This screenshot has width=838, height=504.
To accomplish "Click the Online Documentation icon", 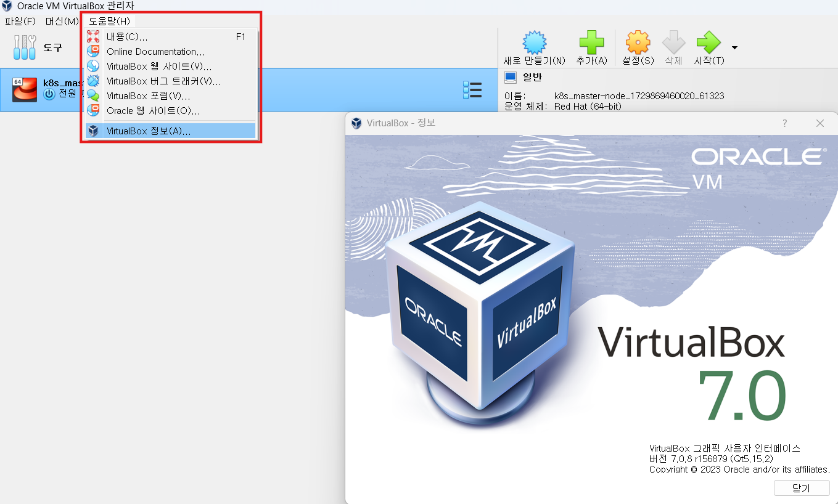I will pos(93,52).
